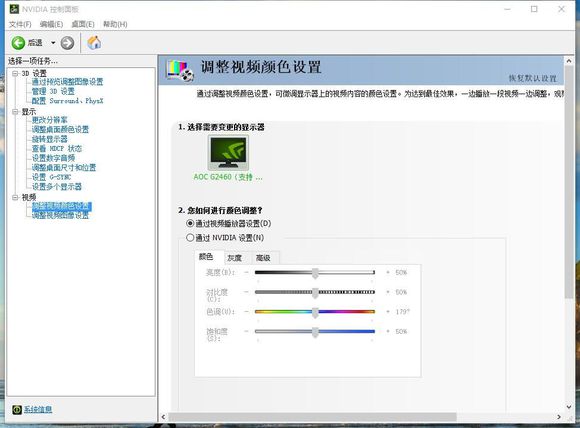
Task: Click the minus button beside 色调 slider
Action: (246, 312)
